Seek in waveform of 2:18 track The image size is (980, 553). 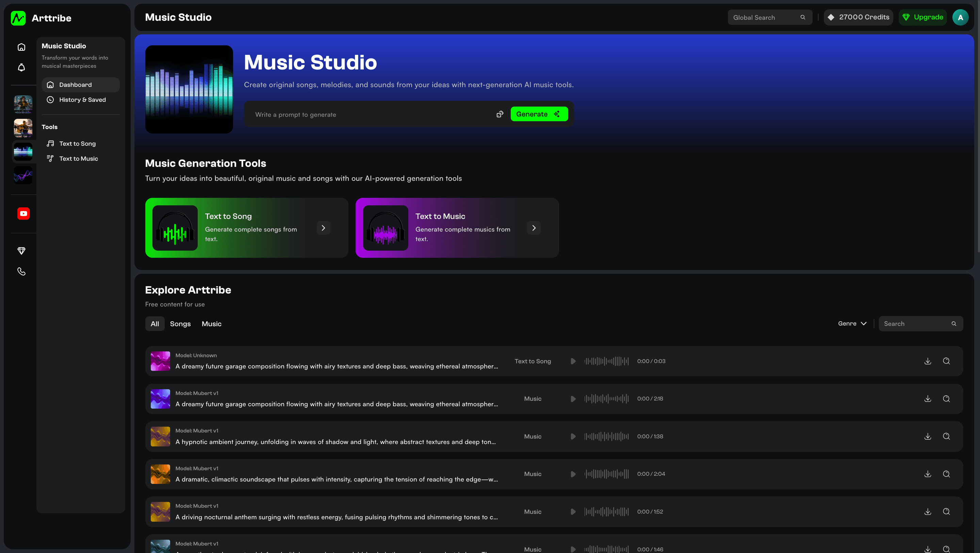tap(606, 399)
